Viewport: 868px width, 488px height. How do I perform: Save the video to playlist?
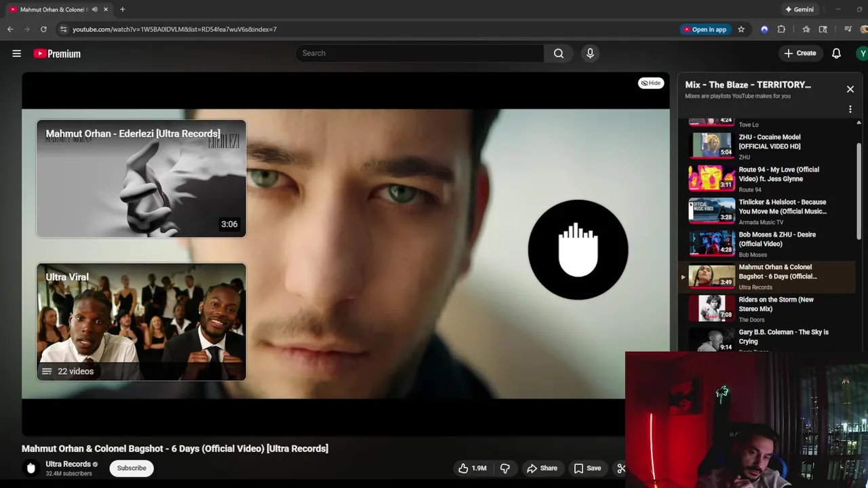click(587, 468)
